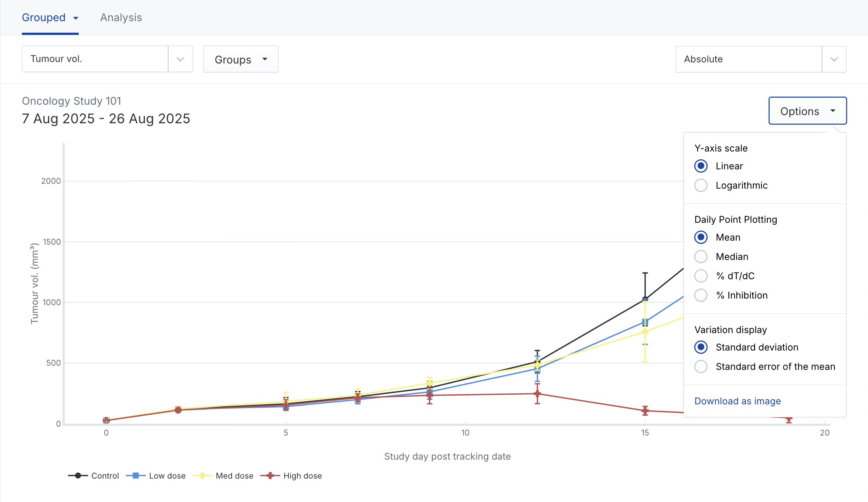This screenshot has height=502, width=868.
Task: Click the Med dose diamond marker at day 15
Action: pyautogui.click(x=645, y=332)
